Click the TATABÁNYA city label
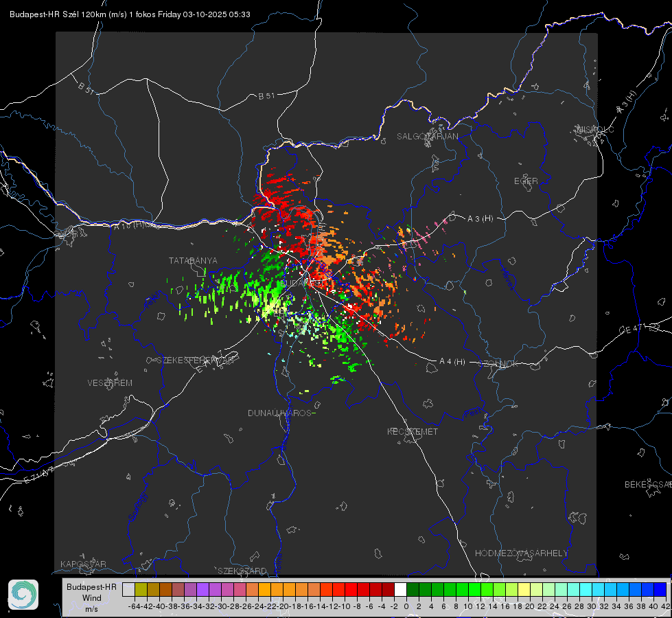 click(193, 260)
